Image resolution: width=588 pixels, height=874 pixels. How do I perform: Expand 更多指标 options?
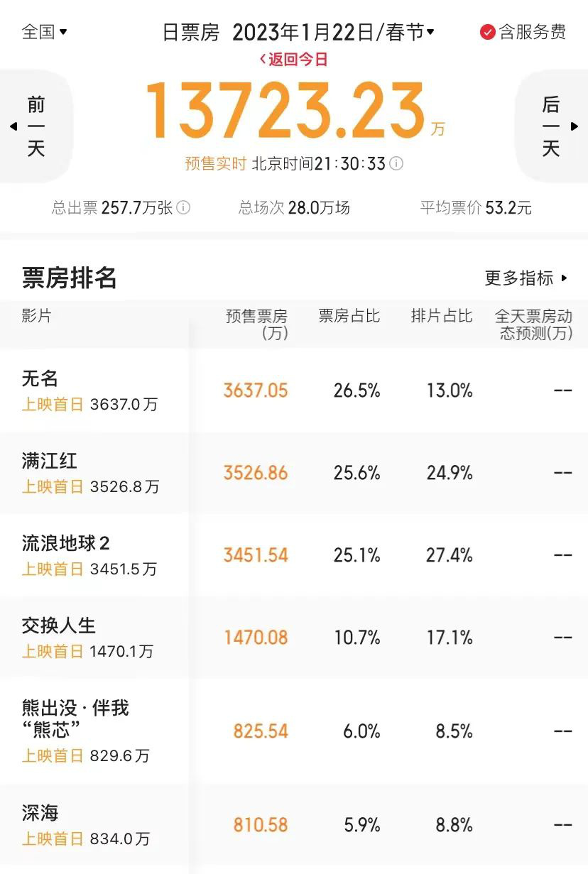pos(526,278)
